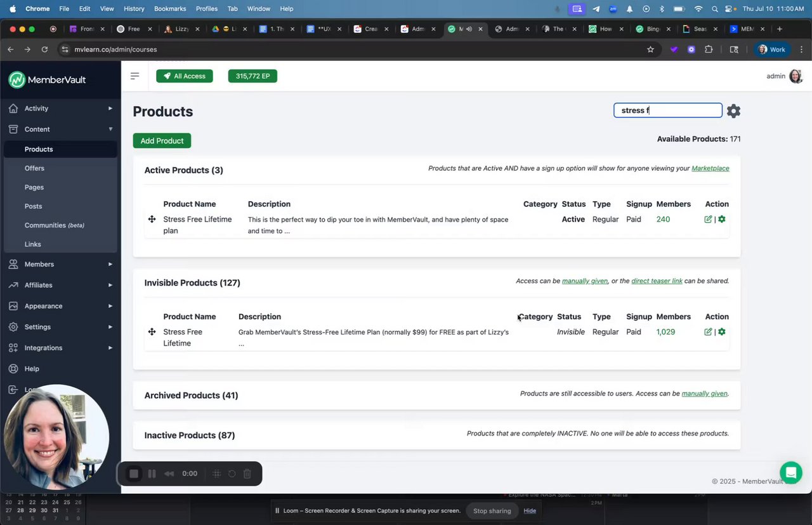Open the Wi-Fi status menu
The height and width of the screenshot is (525, 812).
(698, 9)
